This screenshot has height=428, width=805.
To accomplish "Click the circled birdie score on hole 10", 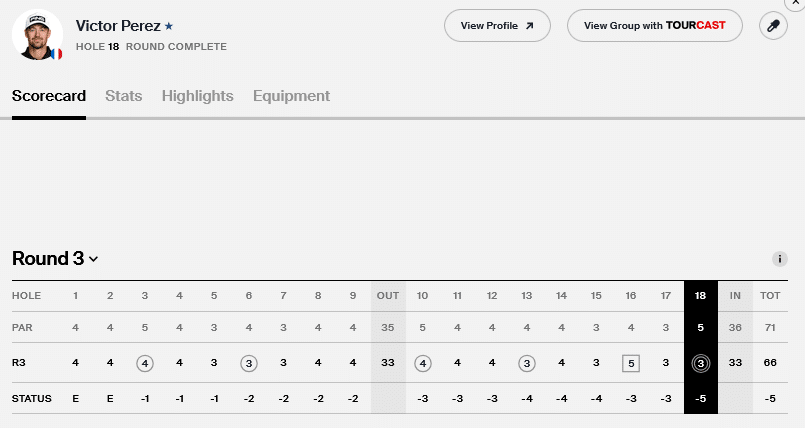I will (x=422, y=363).
